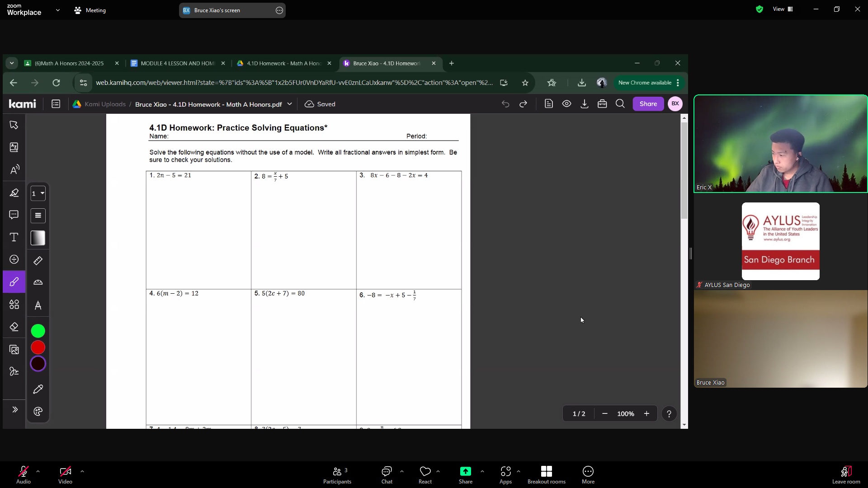Select the green color swatch
This screenshot has width=868, height=488.
38,331
